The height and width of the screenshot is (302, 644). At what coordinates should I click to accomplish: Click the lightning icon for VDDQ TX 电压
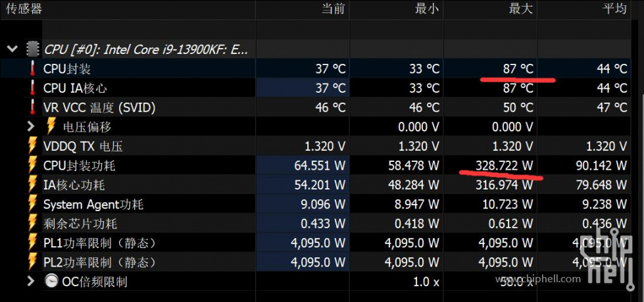click(x=33, y=146)
